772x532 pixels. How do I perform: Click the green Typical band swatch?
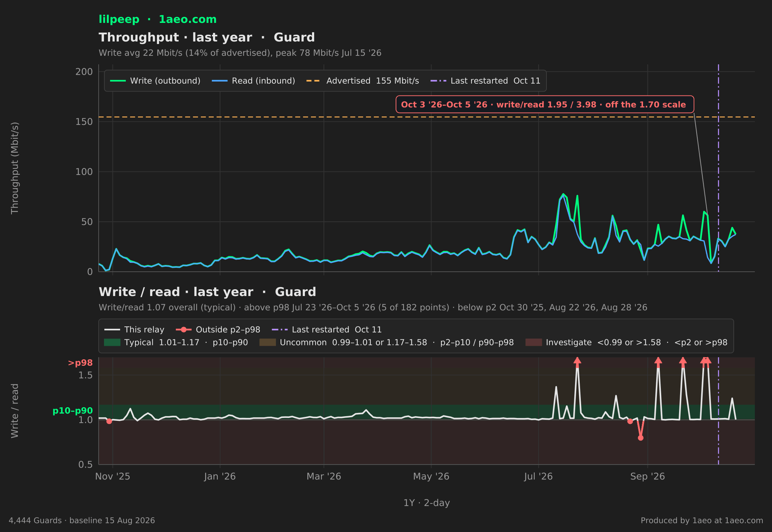[112, 343]
